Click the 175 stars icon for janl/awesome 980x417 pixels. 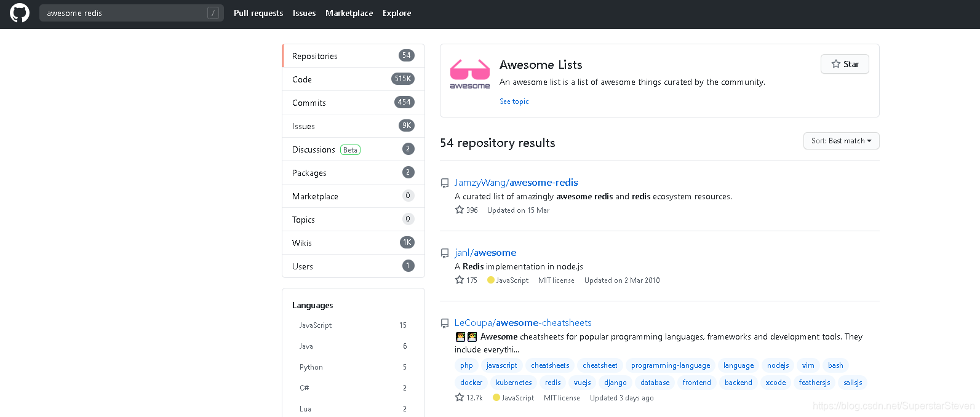460,280
